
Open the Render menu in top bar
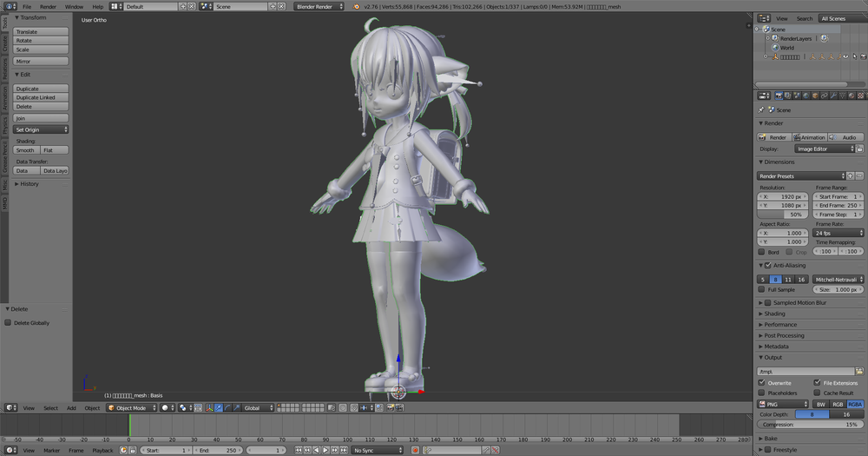[48, 7]
